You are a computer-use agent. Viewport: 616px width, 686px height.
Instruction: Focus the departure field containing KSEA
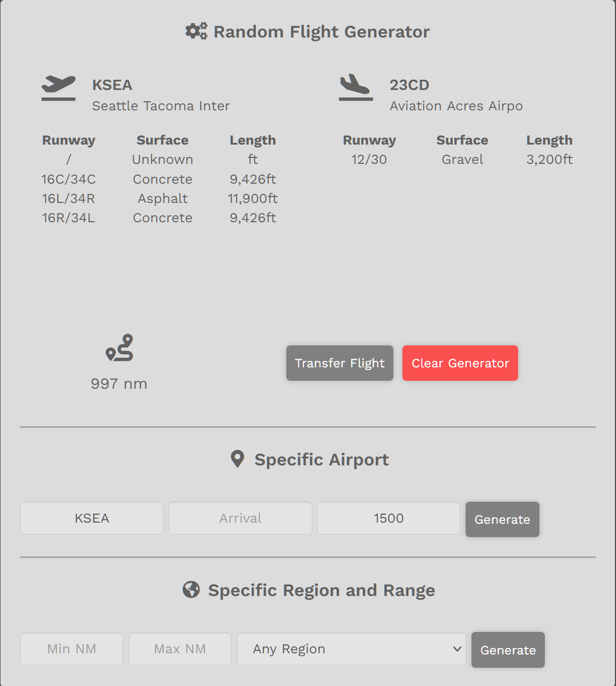pyautogui.click(x=92, y=518)
